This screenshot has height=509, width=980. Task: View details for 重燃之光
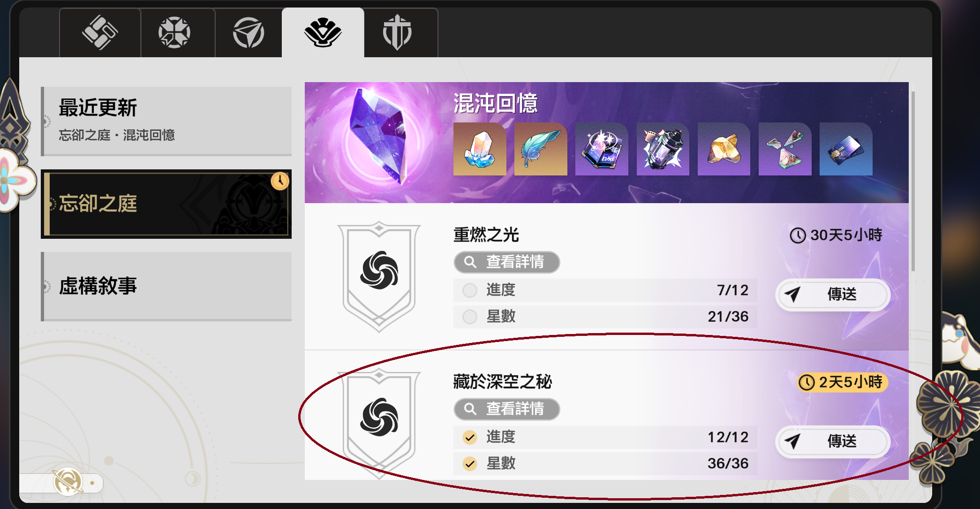(x=507, y=262)
